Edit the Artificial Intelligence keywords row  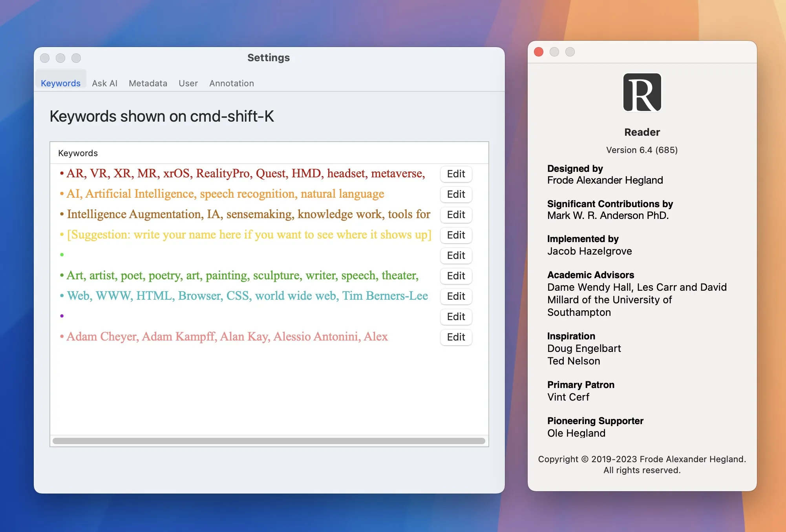[x=456, y=194]
